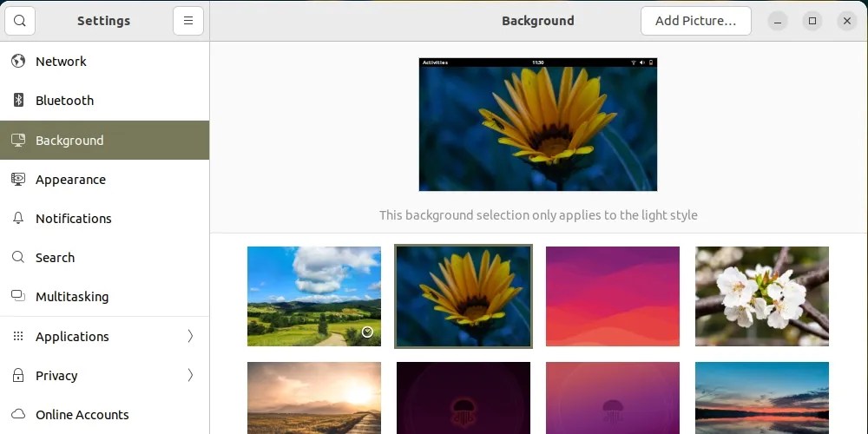Close the Settings window
Screen dimensions: 868x434
[x=847, y=21]
